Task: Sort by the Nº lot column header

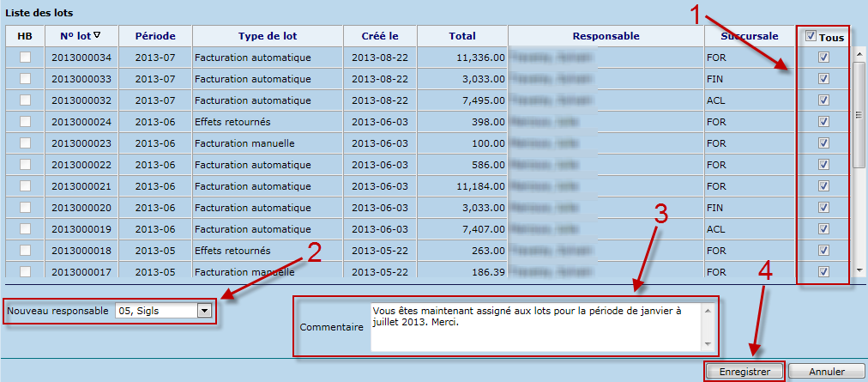Action: (80, 36)
